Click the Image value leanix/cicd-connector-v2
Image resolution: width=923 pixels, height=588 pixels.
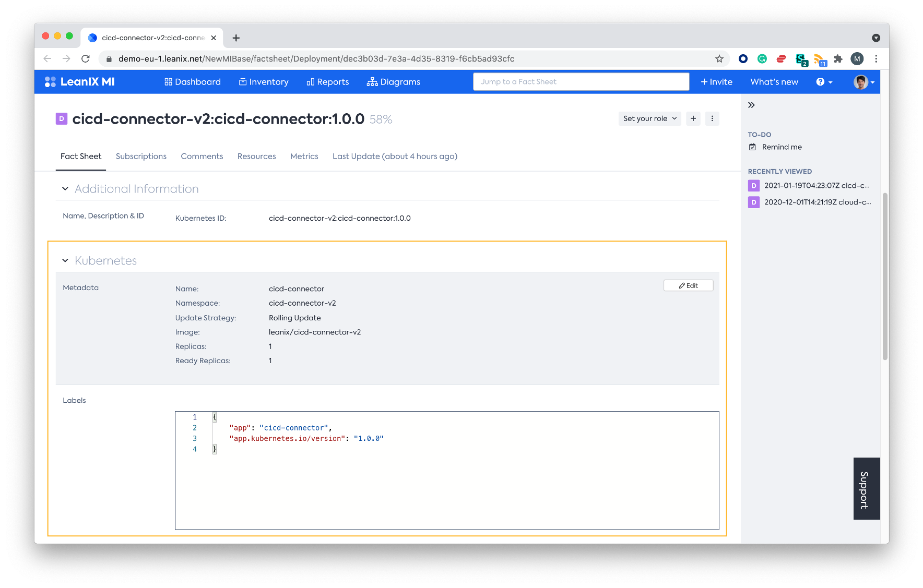[315, 332]
